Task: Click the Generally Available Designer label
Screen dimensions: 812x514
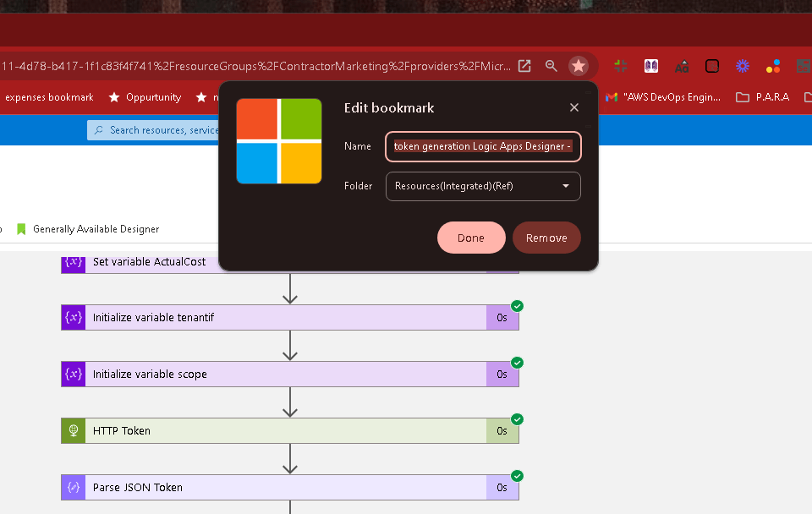Action: (96, 229)
